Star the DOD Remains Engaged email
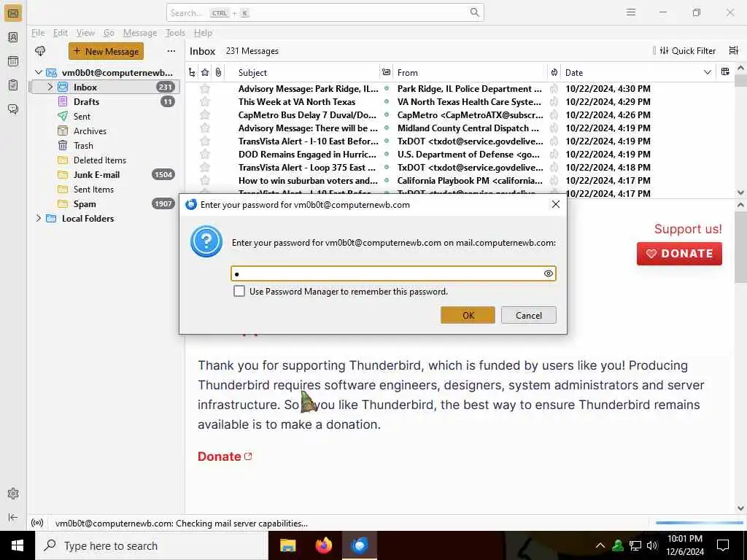This screenshot has width=747, height=560. coord(205,155)
